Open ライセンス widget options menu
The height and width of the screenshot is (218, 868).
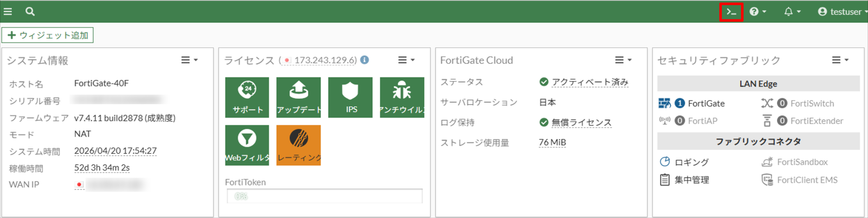406,60
